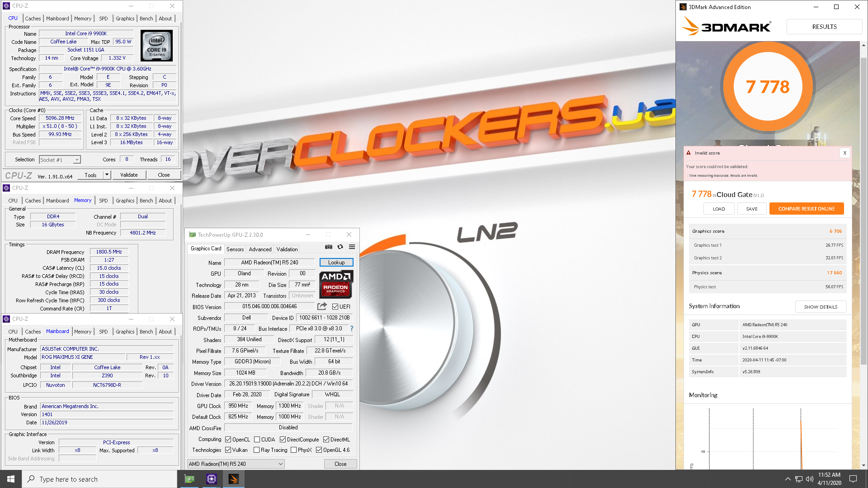Viewport: 868px width, 488px height.
Task: Click the 3DMark logo
Action: pyautogui.click(x=726, y=27)
